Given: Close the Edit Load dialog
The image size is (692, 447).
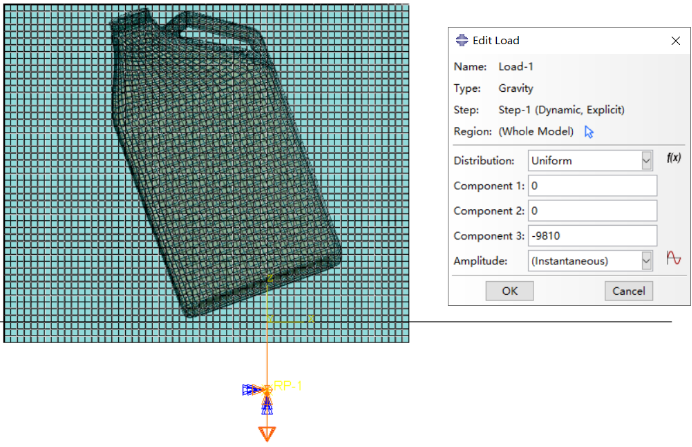Looking at the screenshot, I should 675,41.
